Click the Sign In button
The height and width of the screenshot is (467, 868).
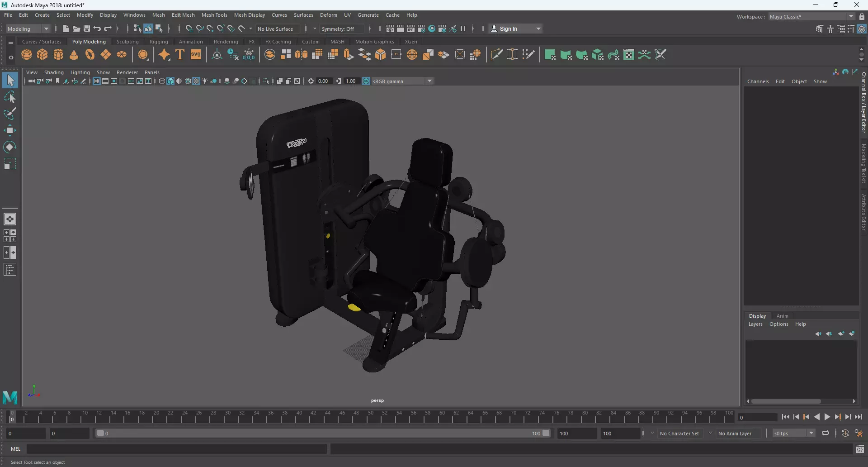(x=509, y=29)
